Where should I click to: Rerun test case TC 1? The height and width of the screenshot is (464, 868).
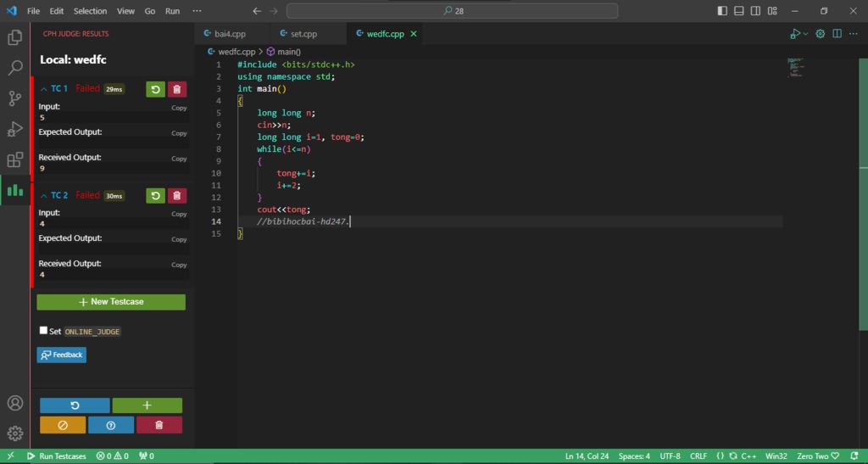coord(156,89)
